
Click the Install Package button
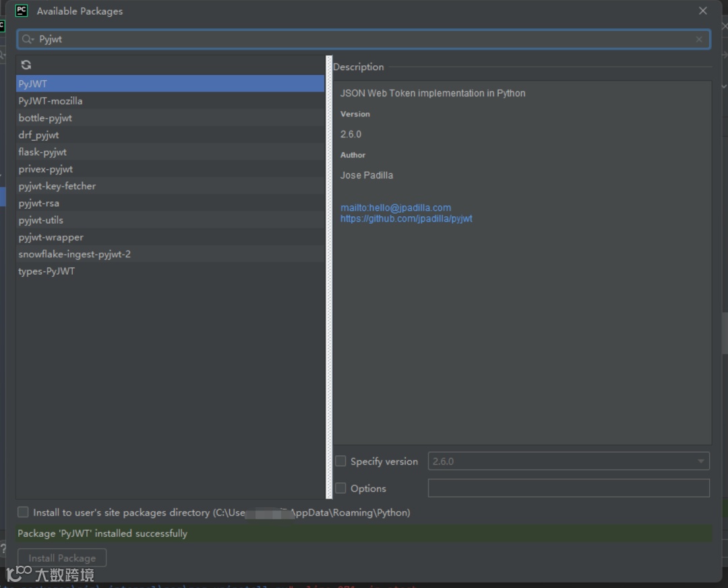click(x=62, y=558)
